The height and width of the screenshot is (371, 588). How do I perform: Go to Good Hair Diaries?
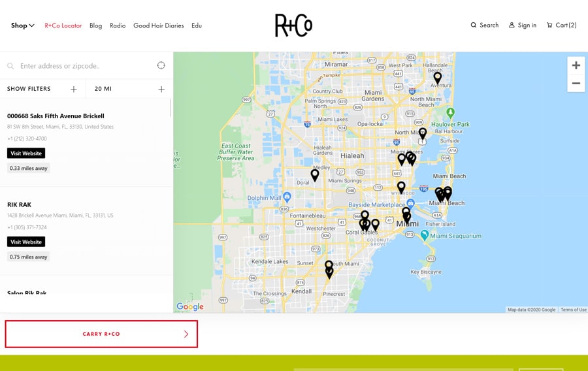pos(158,25)
